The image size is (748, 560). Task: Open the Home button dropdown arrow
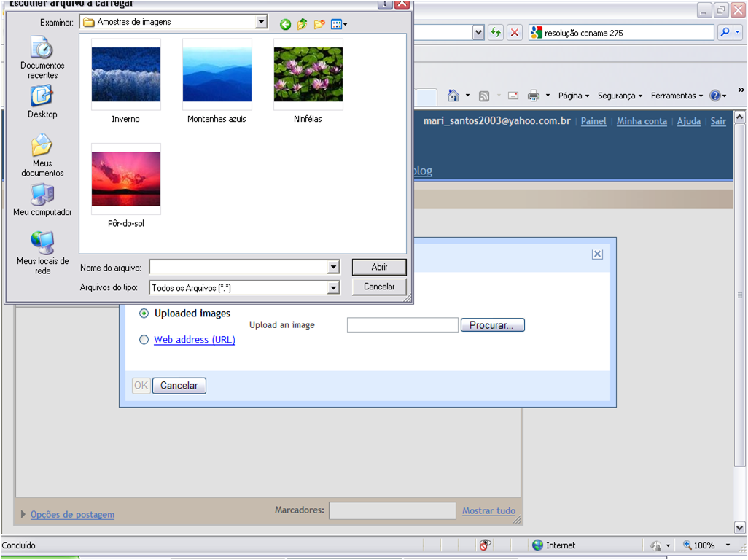[x=467, y=96]
